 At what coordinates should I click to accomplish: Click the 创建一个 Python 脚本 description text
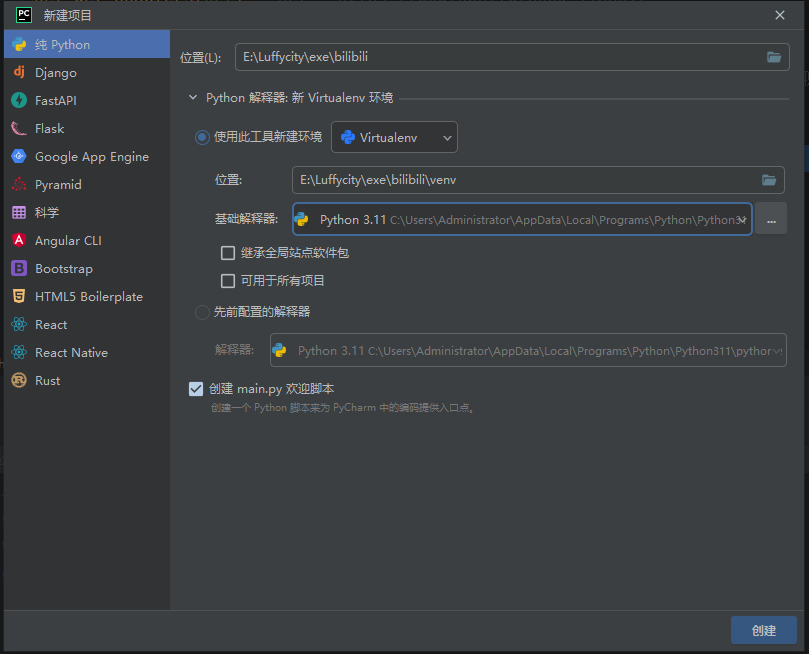[x=343, y=407]
